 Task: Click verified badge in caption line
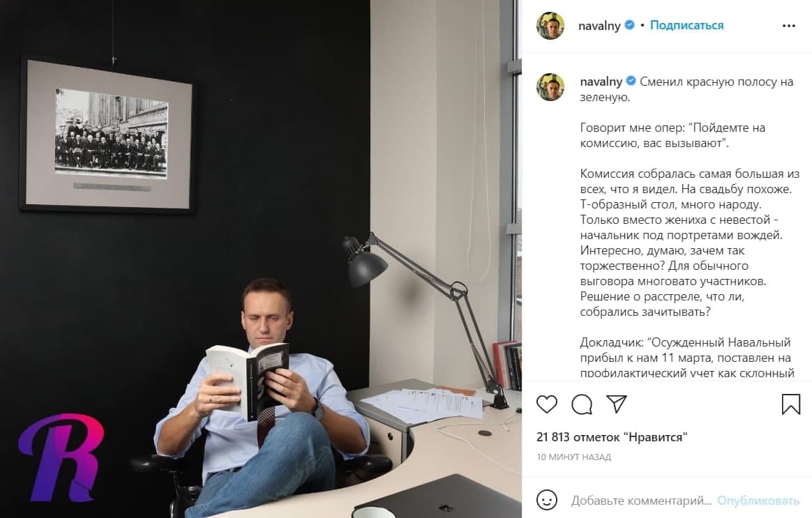[x=631, y=81]
